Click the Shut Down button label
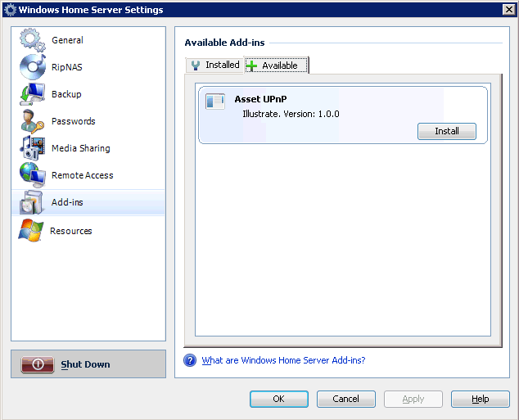The image size is (519, 420). 85,364
